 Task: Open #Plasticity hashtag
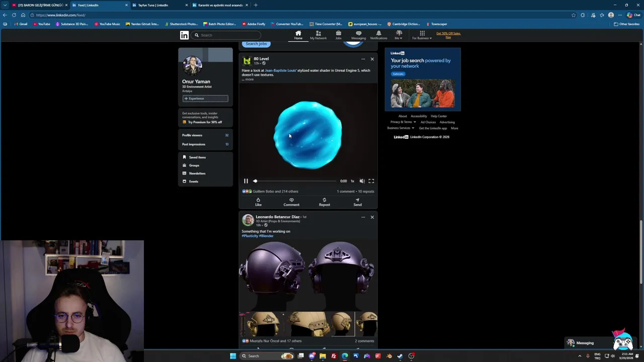[250, 236]
